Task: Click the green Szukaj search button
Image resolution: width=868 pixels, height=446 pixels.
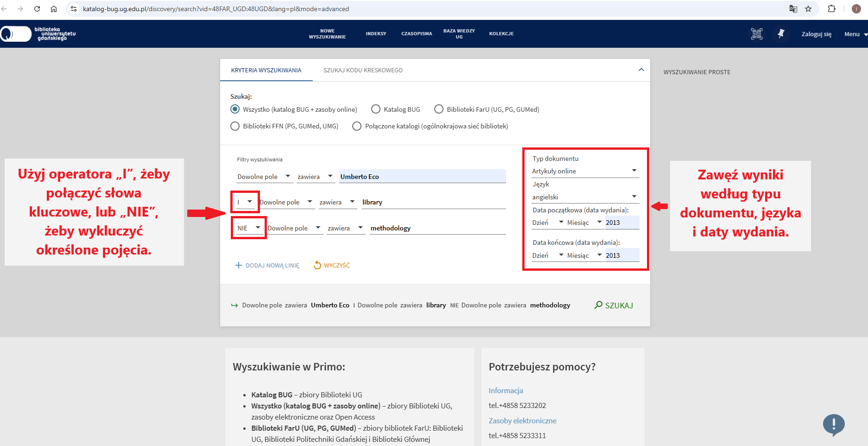Action: coord(614,305)
